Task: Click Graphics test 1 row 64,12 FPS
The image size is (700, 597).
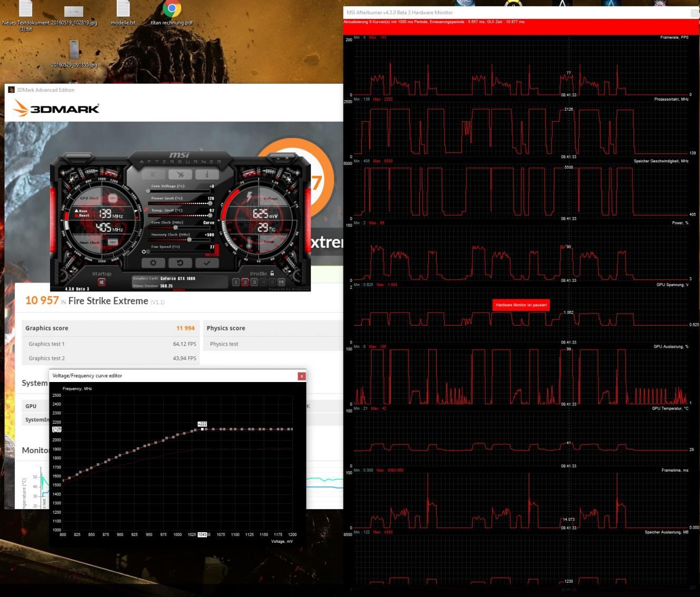Action: pyautogui.click(x=111, y=344)
